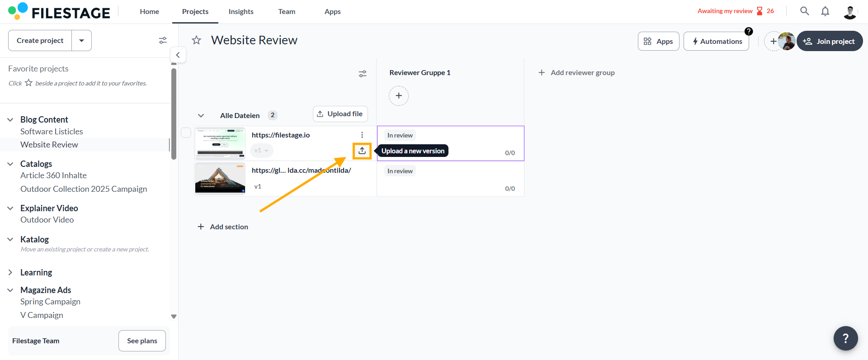Click the upload new version icon
868x360 pixels.
(362, 151)
